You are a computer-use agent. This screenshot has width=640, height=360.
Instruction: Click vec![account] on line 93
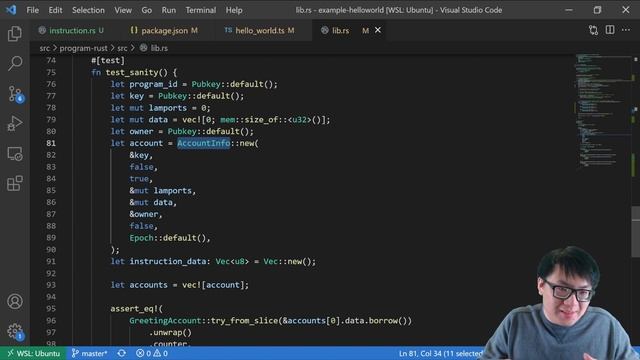point(213,285)
